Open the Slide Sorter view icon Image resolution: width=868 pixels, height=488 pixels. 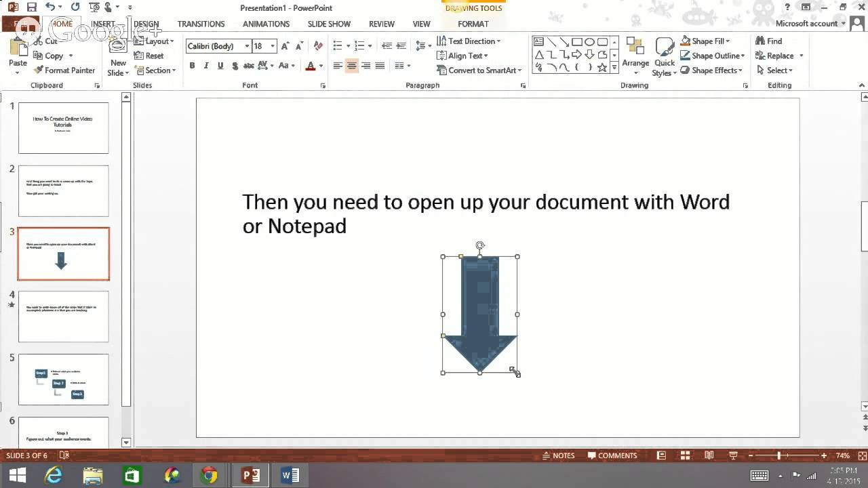(685, 455)
